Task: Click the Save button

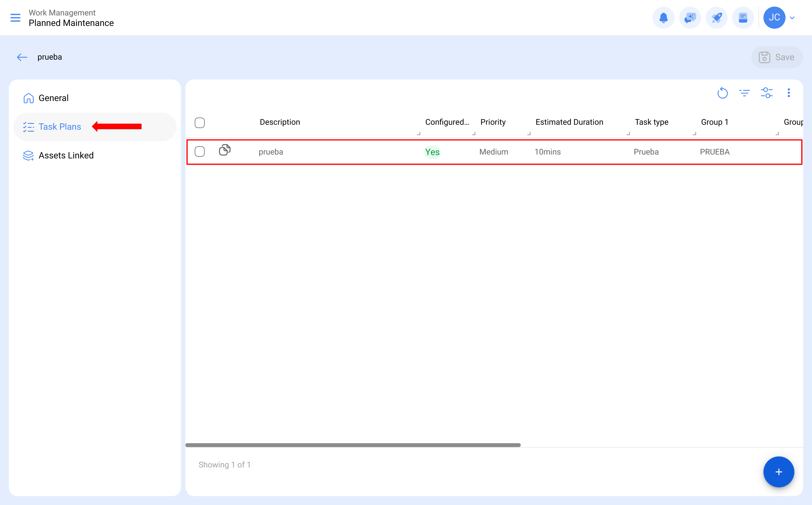Action: coord(777,57)
